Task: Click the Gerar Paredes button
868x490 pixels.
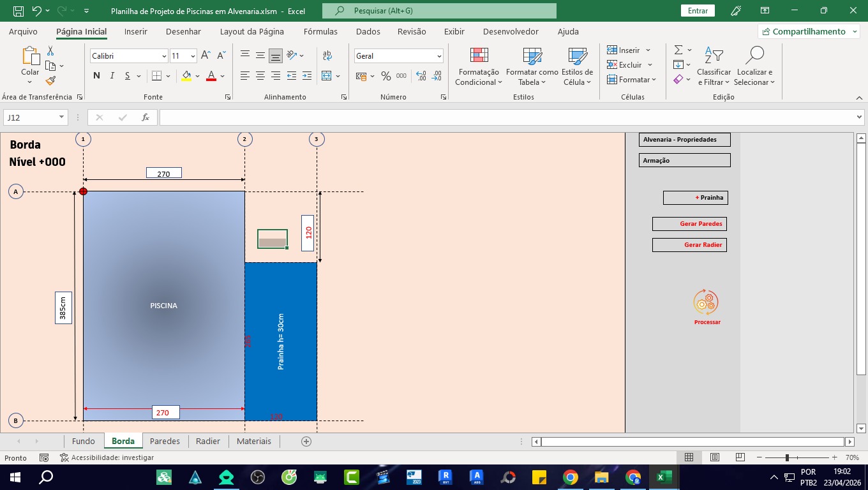Action: pos(689,224)
